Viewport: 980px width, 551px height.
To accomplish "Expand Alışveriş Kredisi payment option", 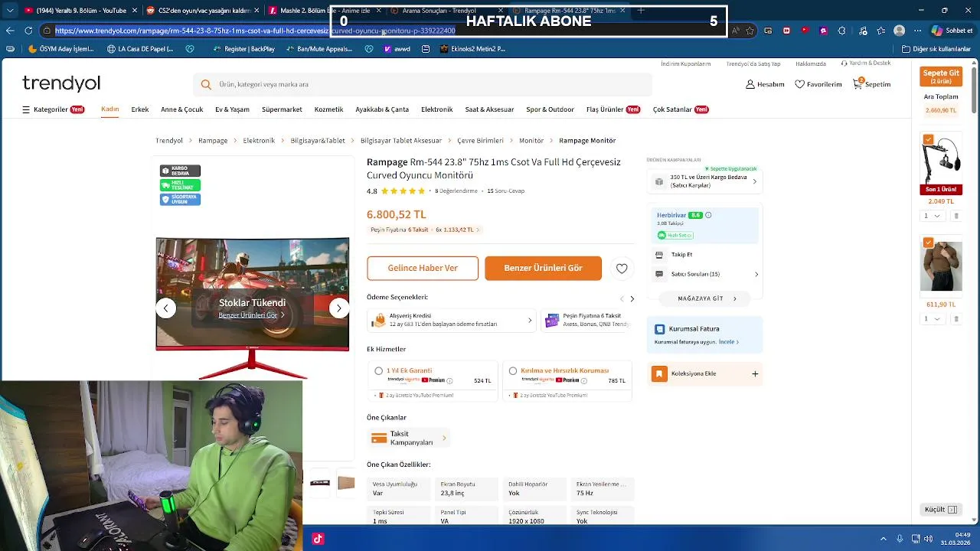I will tap(452, 321).
